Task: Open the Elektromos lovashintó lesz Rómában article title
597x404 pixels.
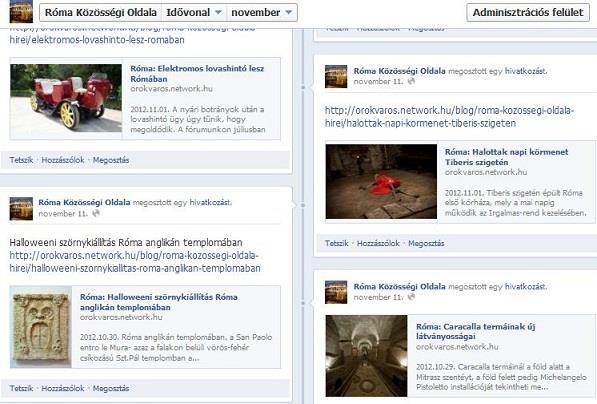Action: 197,73
